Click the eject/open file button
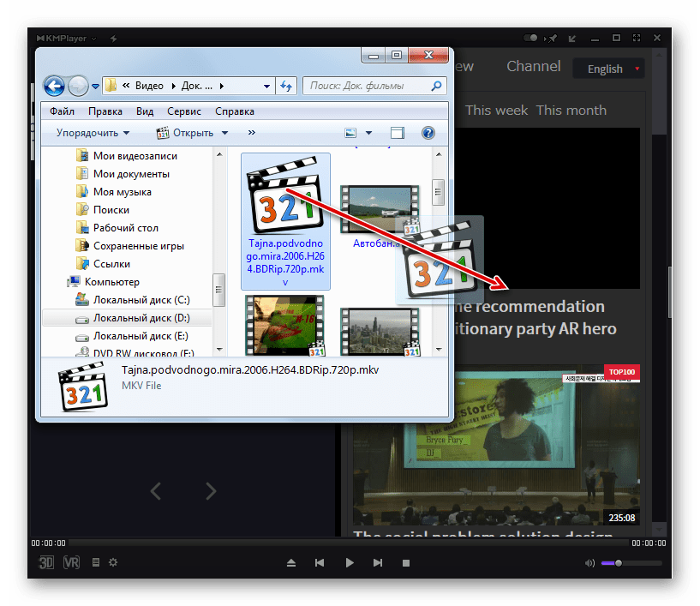Viewport: 700px width, 606px height. click(x=291, y=562)
